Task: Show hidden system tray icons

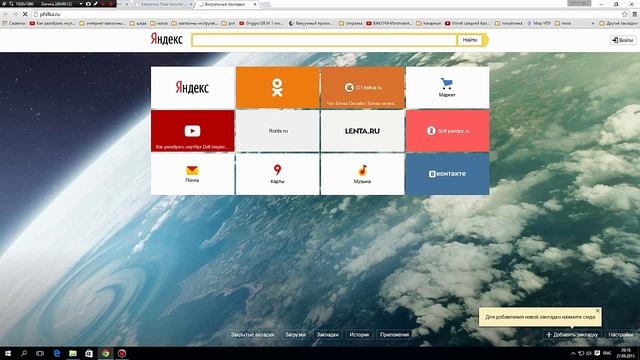Action: tap(573, 353)
